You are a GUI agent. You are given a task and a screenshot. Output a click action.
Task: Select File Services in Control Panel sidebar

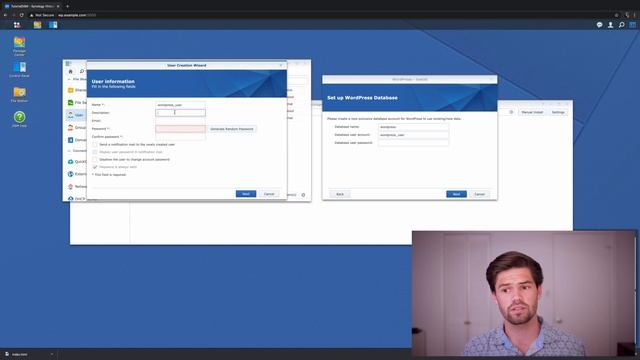click(76, 102)
